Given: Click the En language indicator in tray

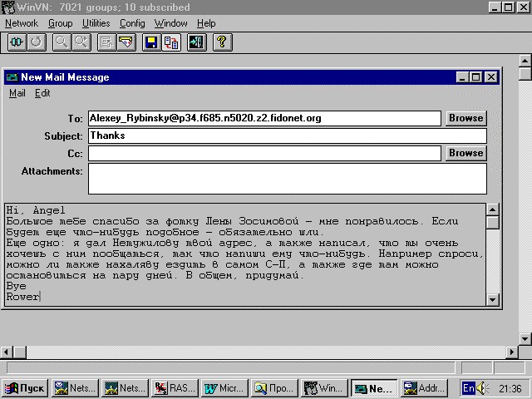Looking at the screenshot, I should tap(469, 388).
